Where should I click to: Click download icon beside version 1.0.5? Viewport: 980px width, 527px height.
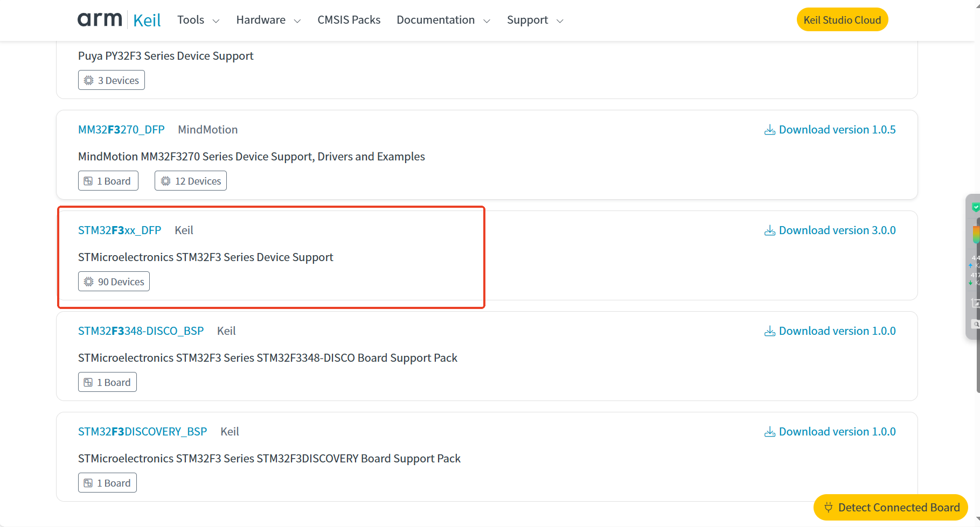770,130
